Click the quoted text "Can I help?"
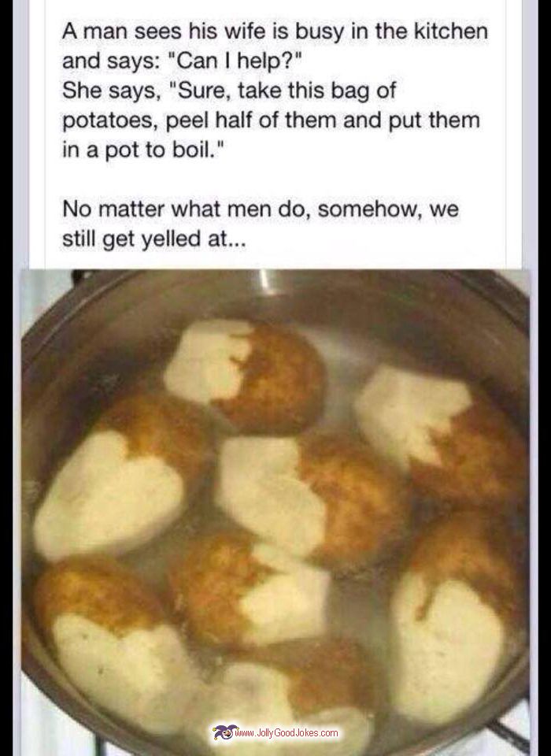This screenshot has height=756, width=551. [x=234, y=61]
